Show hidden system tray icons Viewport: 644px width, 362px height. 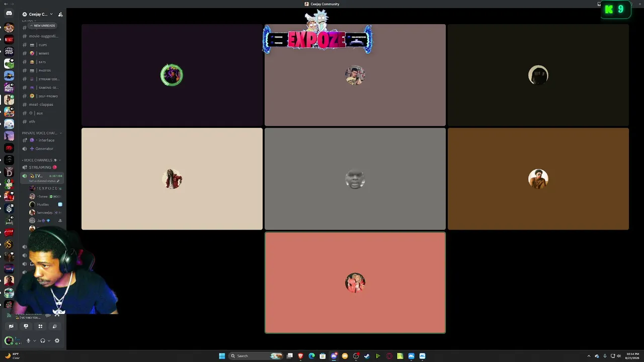tap(589, 356)
